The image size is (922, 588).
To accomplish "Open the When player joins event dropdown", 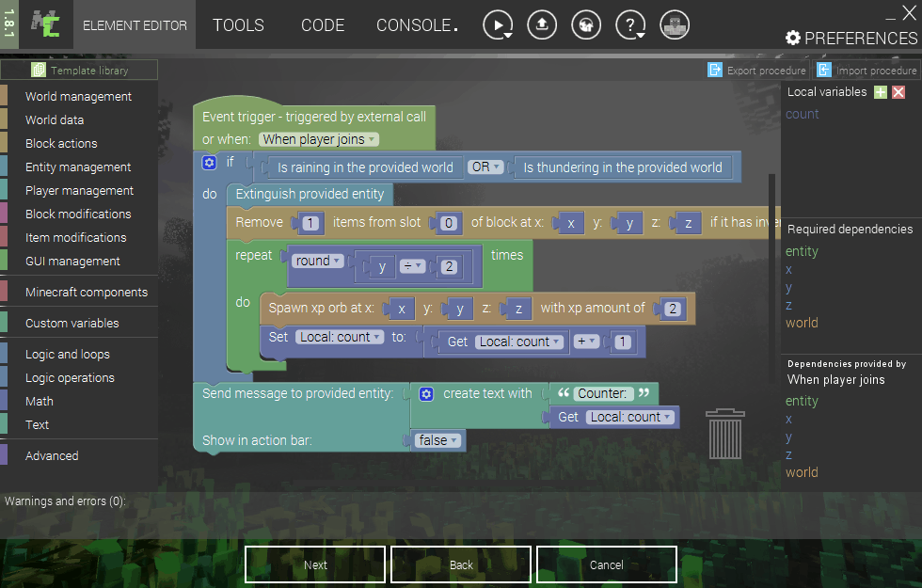I will (319, 137).
